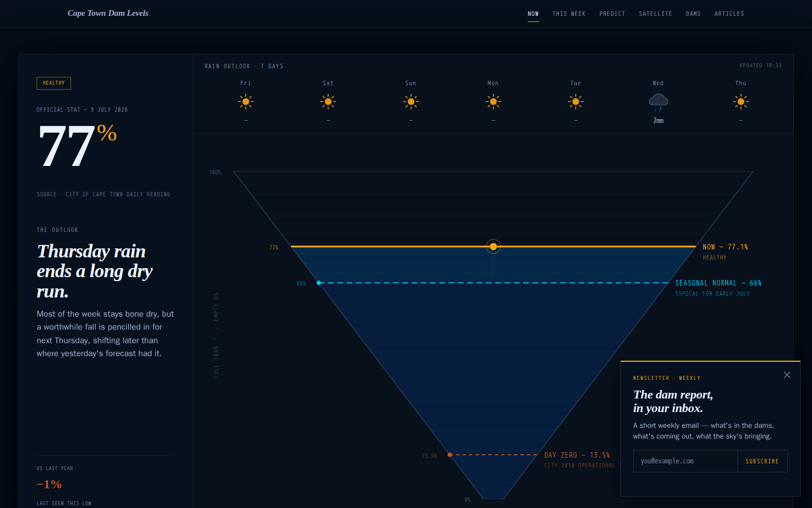This screenshot has height=508, width=812.
Task: Switch to the Predict tab
Action: point(612,14)
